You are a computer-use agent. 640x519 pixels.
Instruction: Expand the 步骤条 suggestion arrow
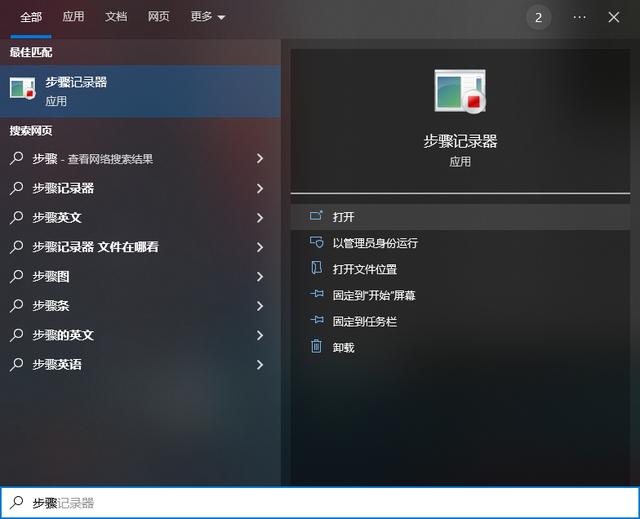point(260,306)
